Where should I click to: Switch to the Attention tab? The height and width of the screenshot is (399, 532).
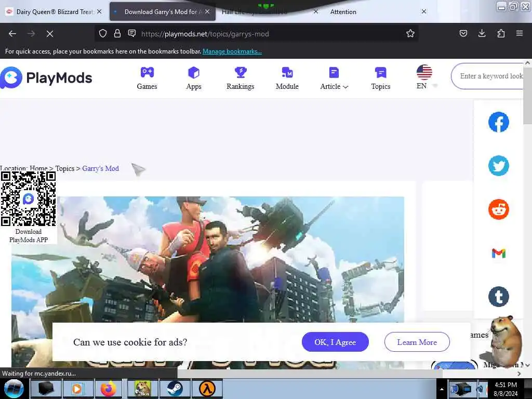(343, 12)
